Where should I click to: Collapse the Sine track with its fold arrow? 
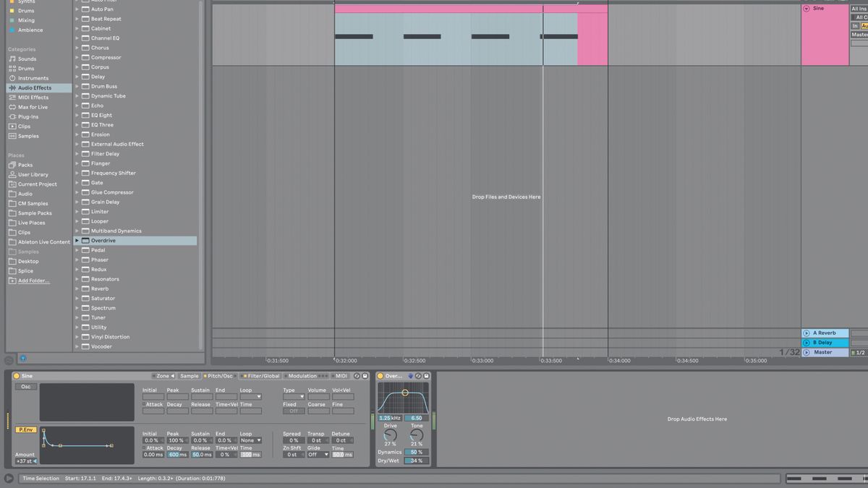pyautogui.click(x=807, y=9)
